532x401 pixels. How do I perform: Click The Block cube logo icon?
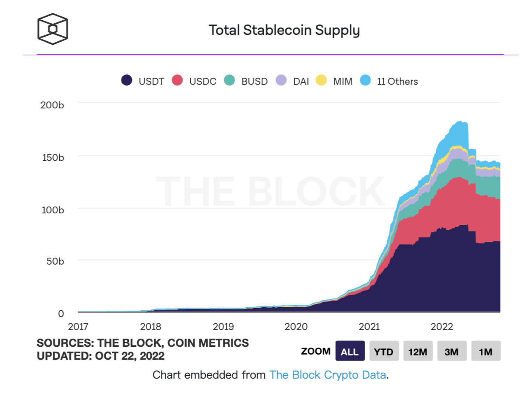click(x=52, y=29)
